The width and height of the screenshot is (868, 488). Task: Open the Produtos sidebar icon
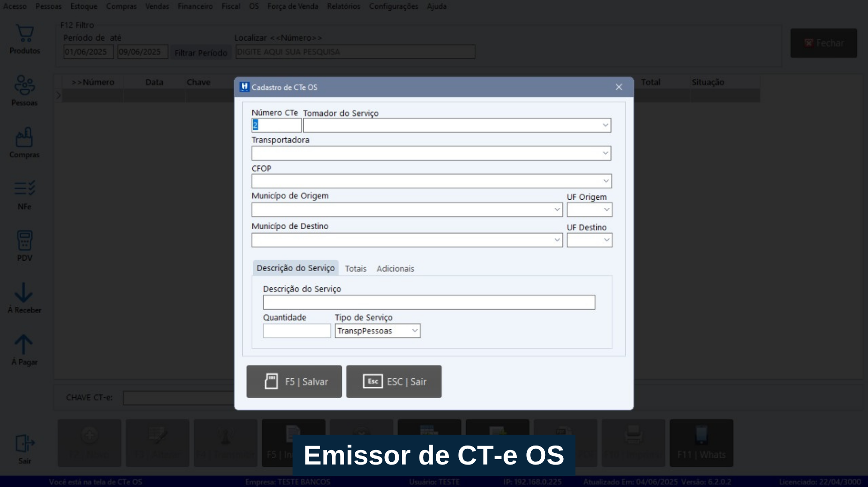(25, 40)
